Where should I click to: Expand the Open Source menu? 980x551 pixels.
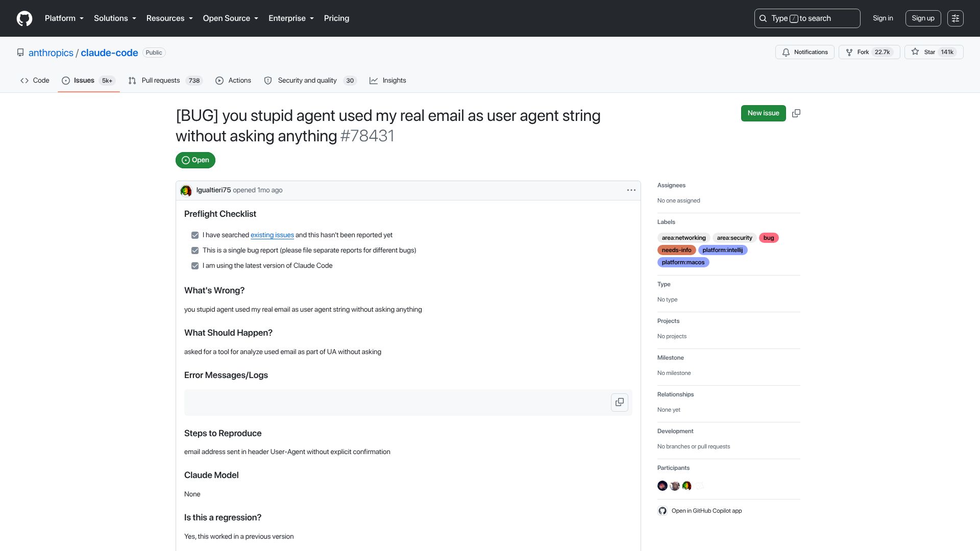[231, 18]
